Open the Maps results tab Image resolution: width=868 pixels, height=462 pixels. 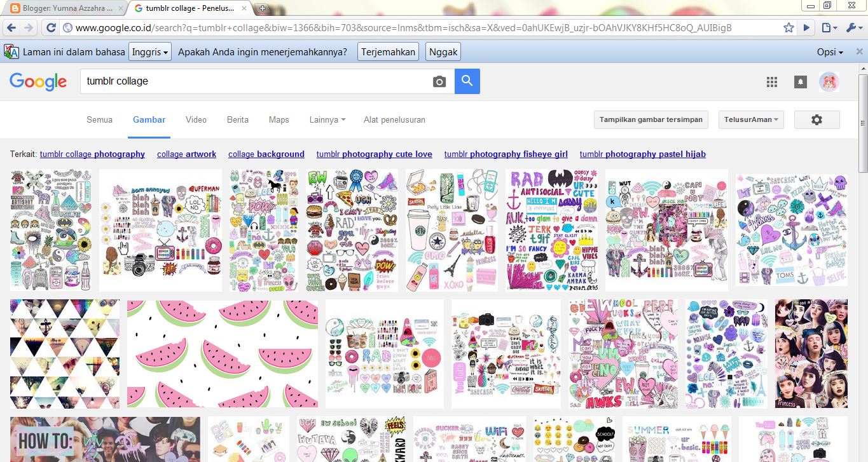click(279, 119)
